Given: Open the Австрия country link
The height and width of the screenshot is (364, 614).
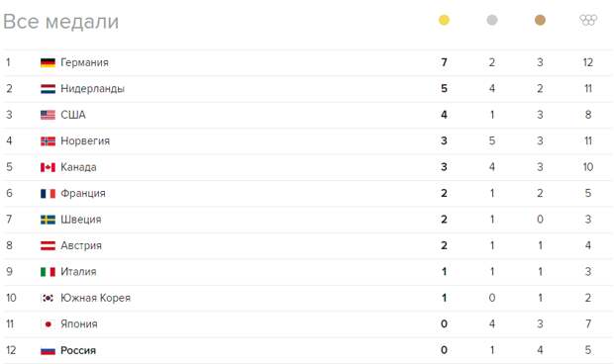Looking at the screenshot, I should [81, 245].
